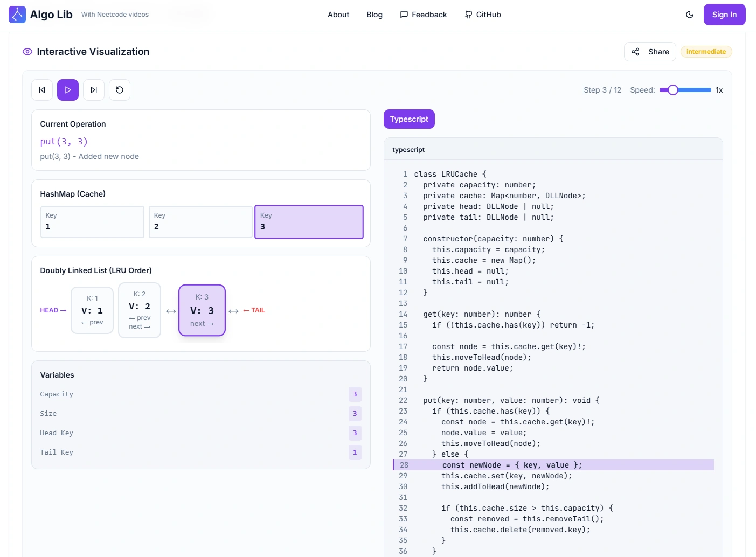Adjust the Speed slider
Image resolution: width=756 pixels, height=557 pixels.
[x=685, y=90]
